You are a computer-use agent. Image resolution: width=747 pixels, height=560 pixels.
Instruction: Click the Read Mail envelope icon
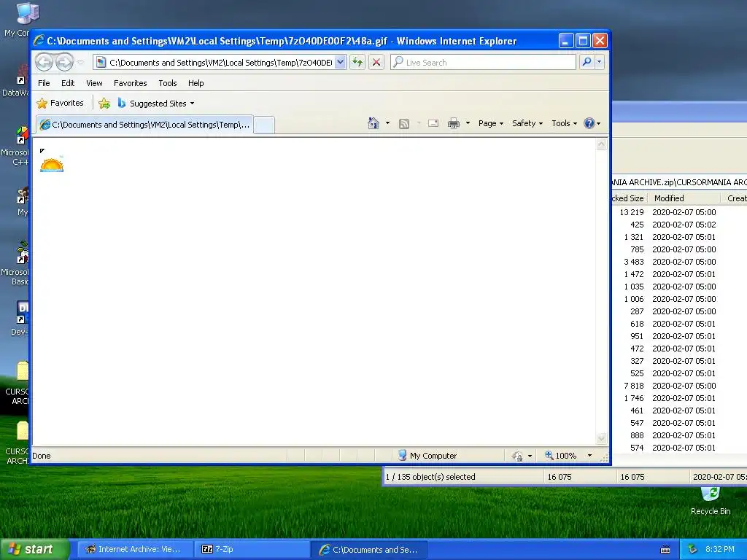coord(433,123)
